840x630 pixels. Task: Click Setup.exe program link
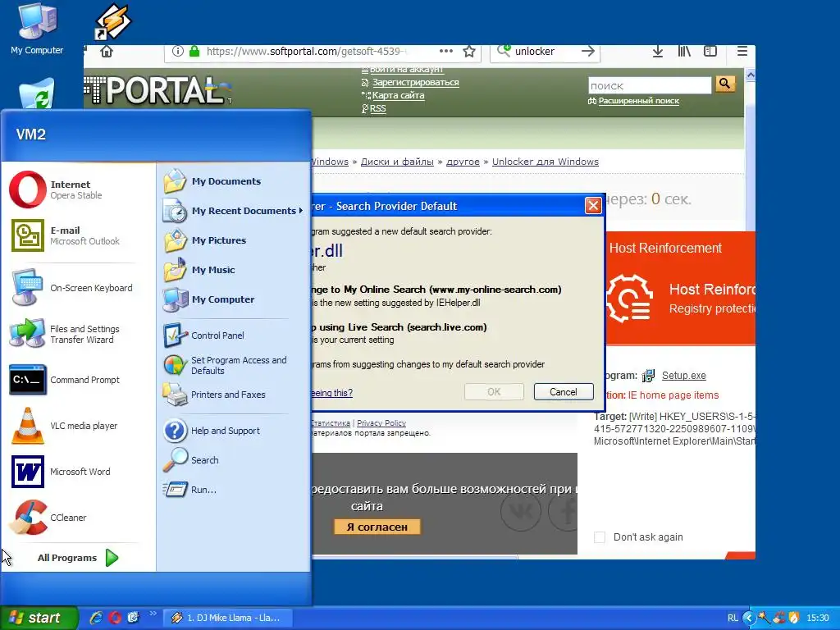[683, 376]
